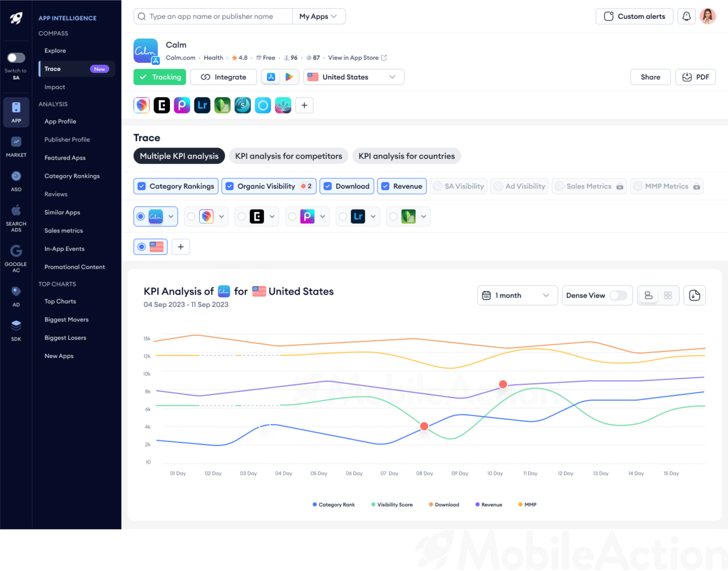
Task: Click the app name search field
Action: (x=213, y=16)
